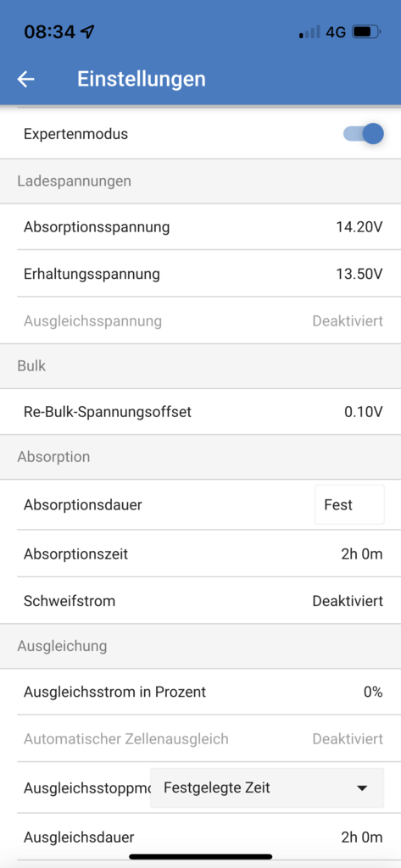Screen dimensions: 401x868
Task: Tap the Einstellungen page title
Action: (x=142, y=79)
